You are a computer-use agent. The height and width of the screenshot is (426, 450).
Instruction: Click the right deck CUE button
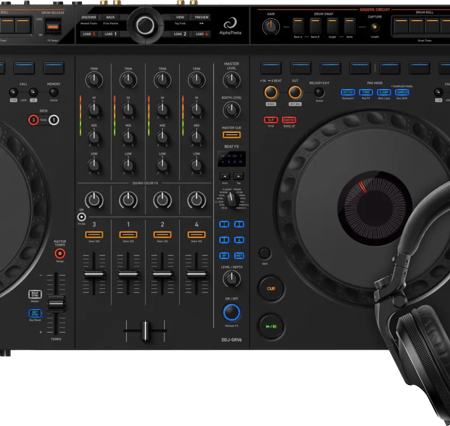point(271,288)
